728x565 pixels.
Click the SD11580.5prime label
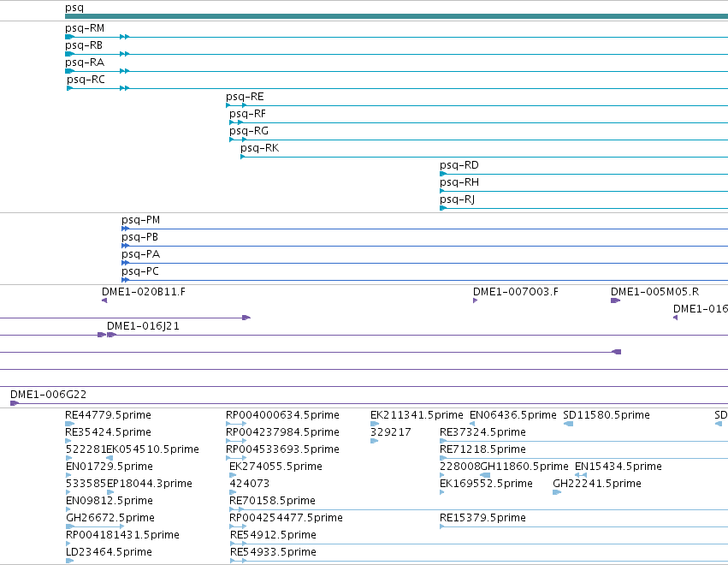coord(607,415)
